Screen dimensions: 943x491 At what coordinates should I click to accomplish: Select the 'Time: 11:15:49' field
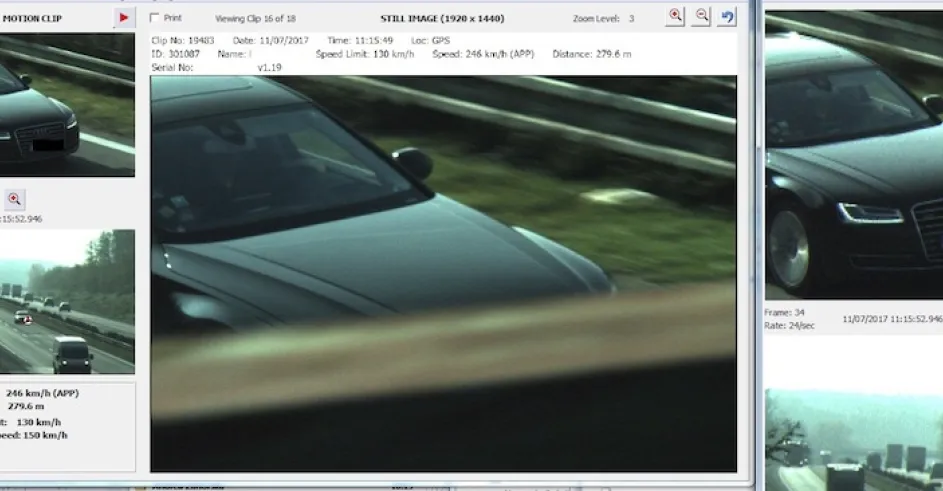coord(360,40)
